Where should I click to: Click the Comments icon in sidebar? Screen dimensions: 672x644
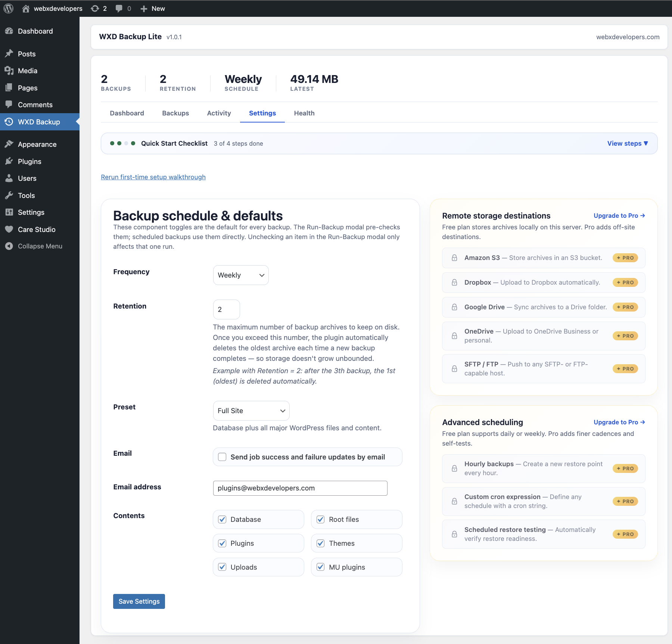9,105
